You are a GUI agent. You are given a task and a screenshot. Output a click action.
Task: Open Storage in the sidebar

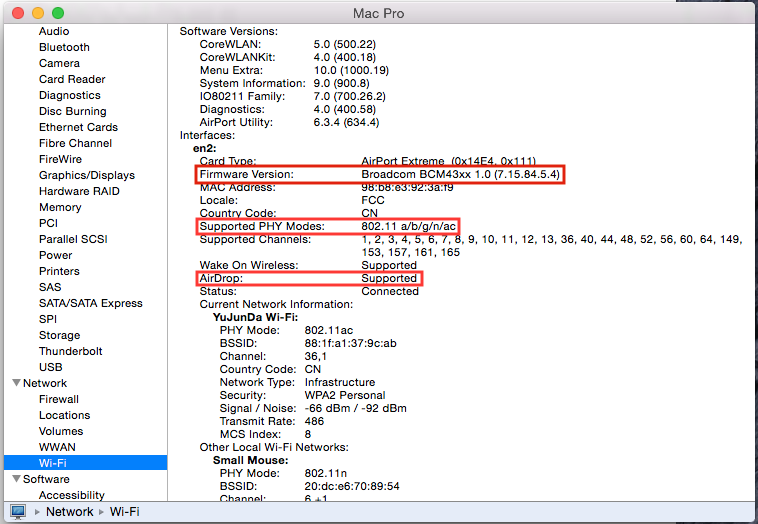pyautogui.click(x=59, y=335)
